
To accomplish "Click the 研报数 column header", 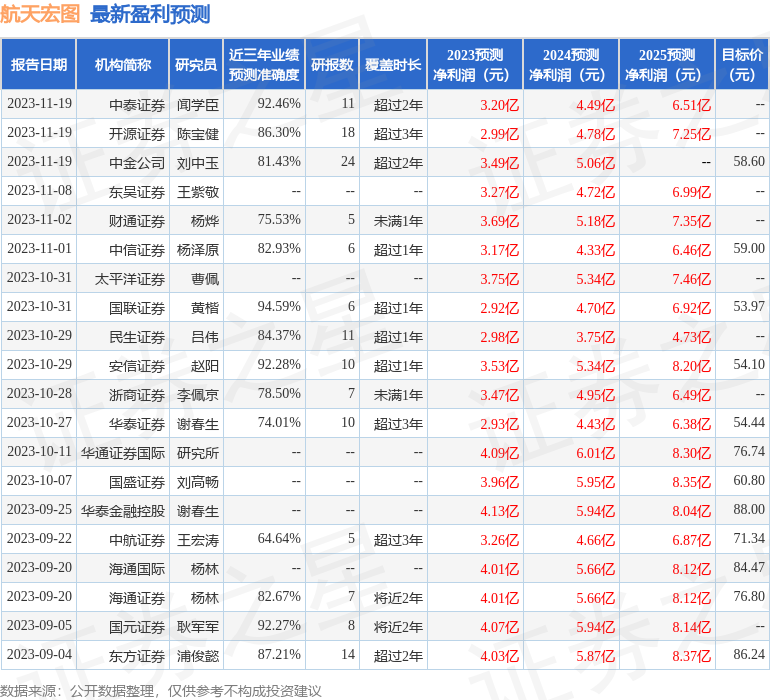I will coord(332,64).
